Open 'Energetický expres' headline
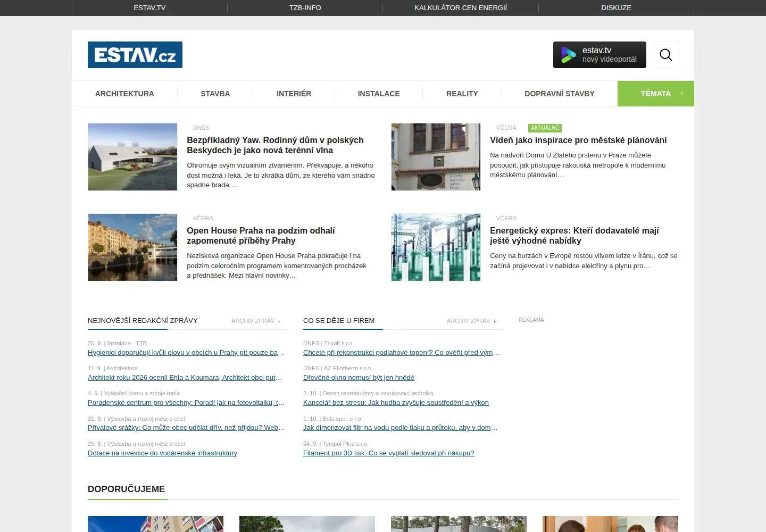766x532 pixels. (x=574, y=236)
